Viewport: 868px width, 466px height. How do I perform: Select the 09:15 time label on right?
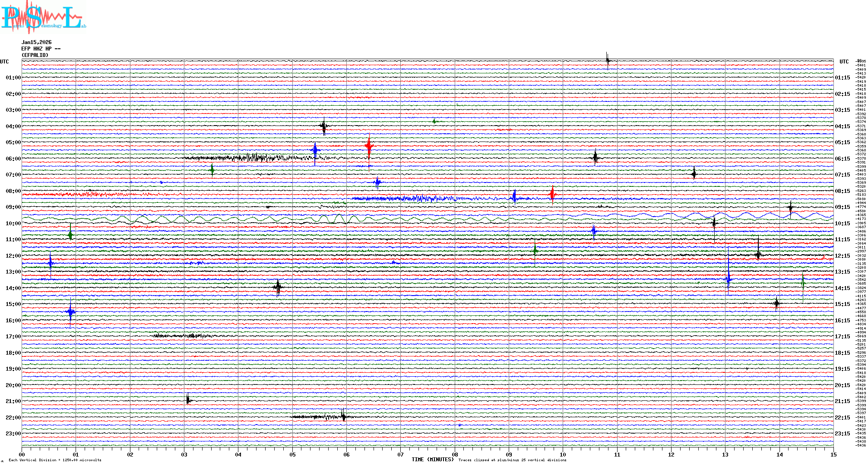(842, 207)
